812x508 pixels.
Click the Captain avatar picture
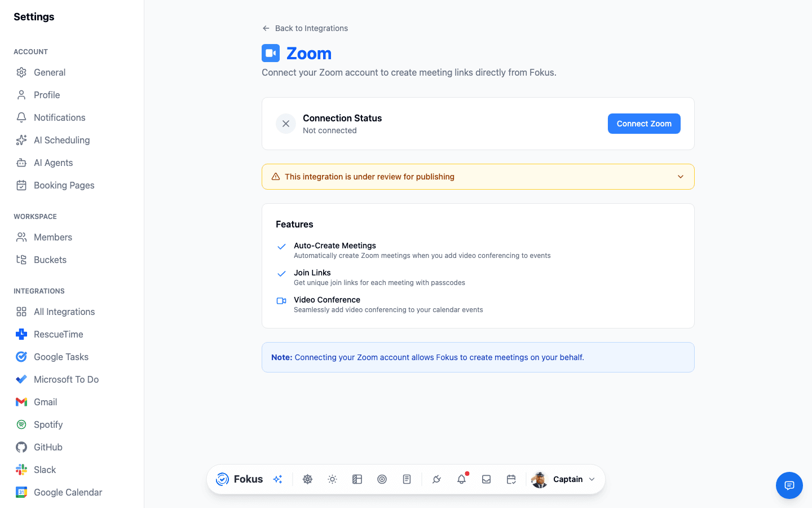(540, 479)
